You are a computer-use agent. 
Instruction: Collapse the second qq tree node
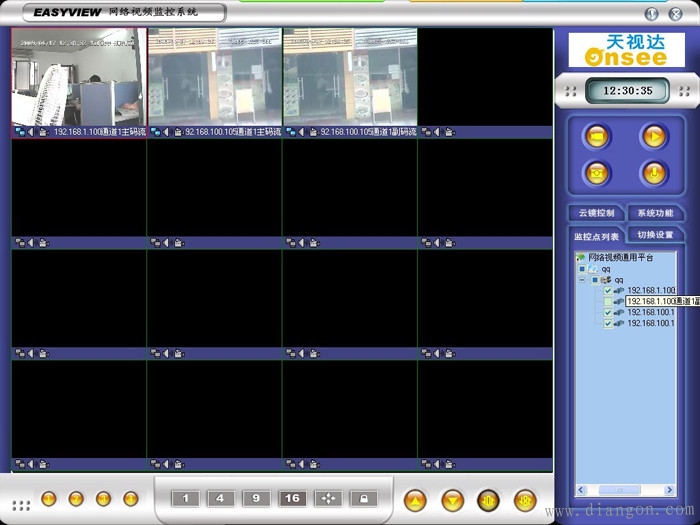[x=582, y=280]
